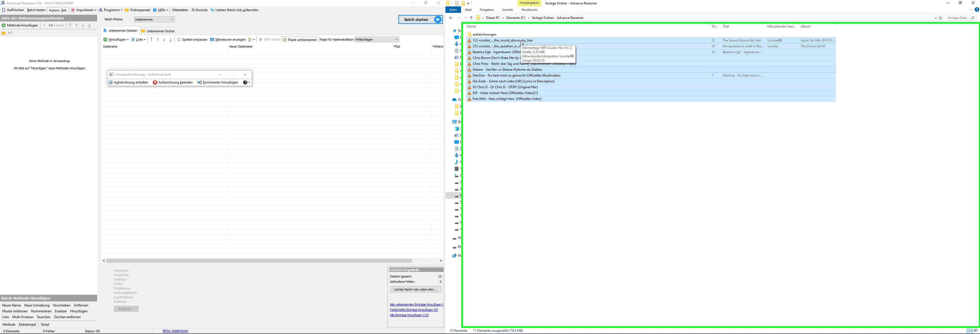This screenshot has height=334, width=980.
Task: Click the Spalten anpassen columns icon
Action: tap(179, 40)
